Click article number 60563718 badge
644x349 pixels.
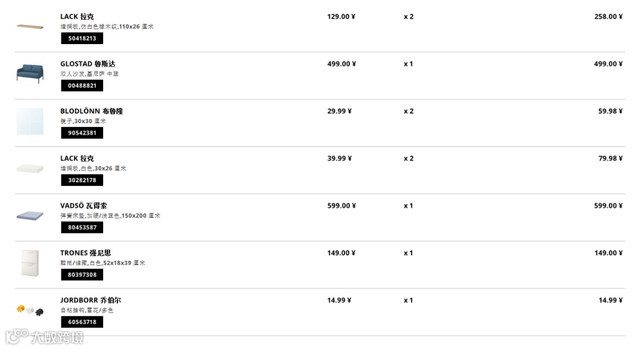[82, 322]
